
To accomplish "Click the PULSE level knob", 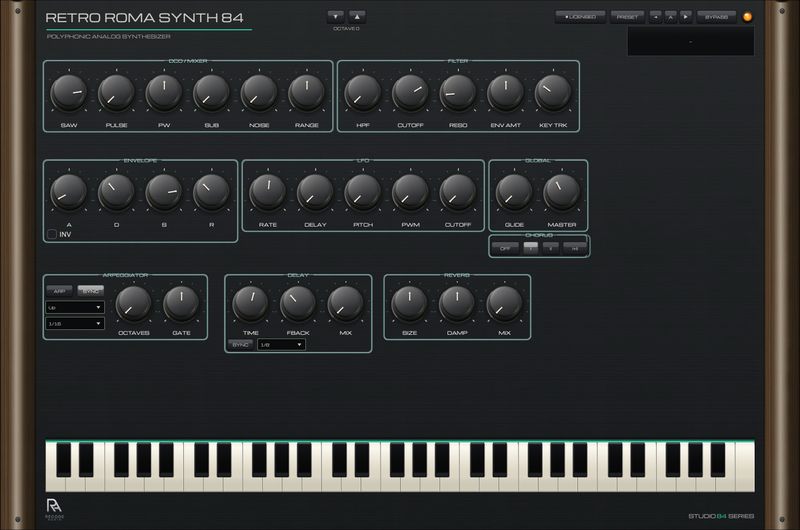I will point(116,93).
